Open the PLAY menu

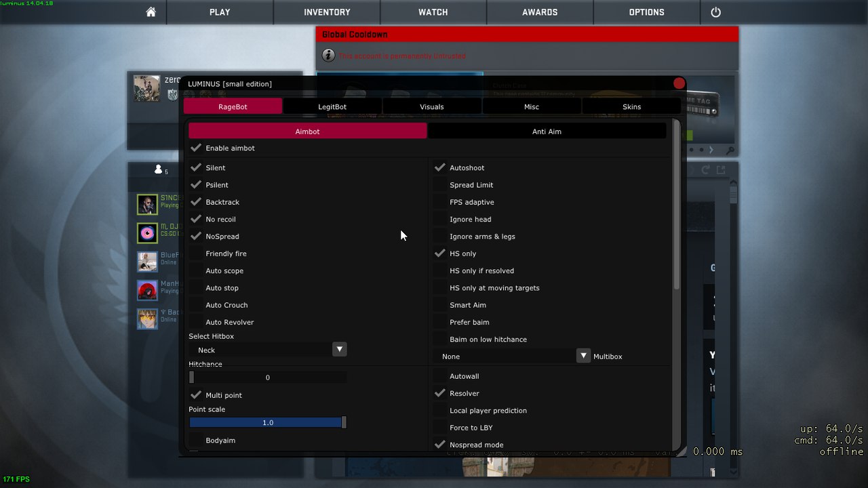(x=220, y=12)
